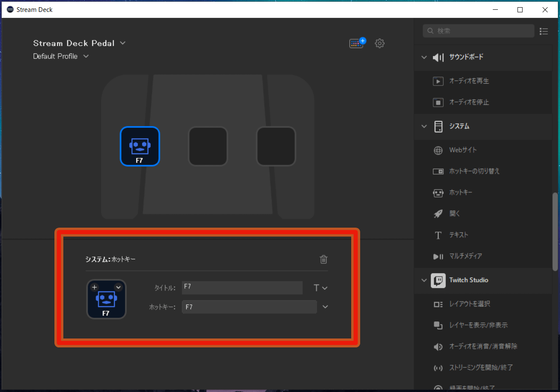This screenshot has height=392, width=560.
Task: Open the Stream Deck Store keyboard icon
Action: [x=357, y=43]
